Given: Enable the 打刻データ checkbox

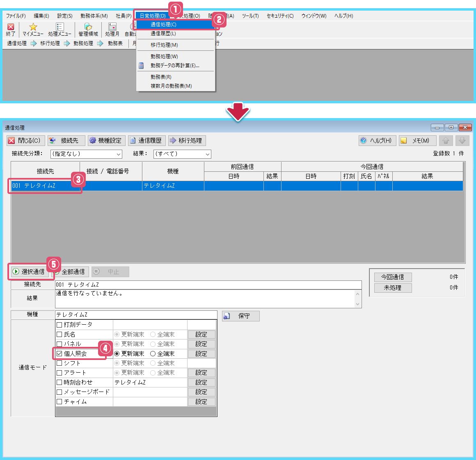Looking at the screenshot, I should [59, 325].
